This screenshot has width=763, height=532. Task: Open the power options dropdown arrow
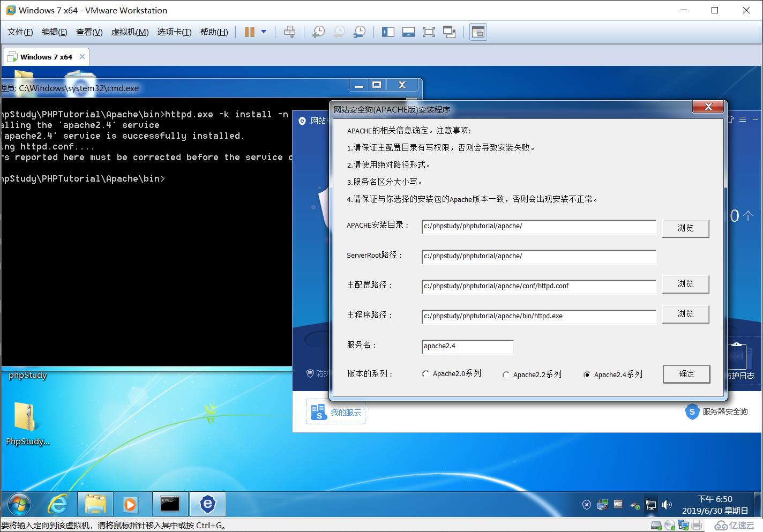click(264, 32)
